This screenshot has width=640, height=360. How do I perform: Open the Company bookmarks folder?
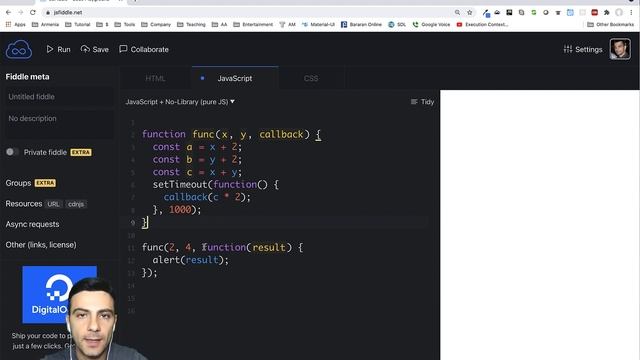[x=156, y=24]
